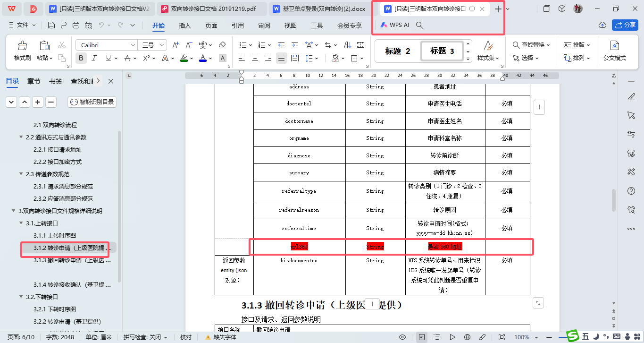
Task: Open Official Document Mode (公文模式)
Action: 614,51
